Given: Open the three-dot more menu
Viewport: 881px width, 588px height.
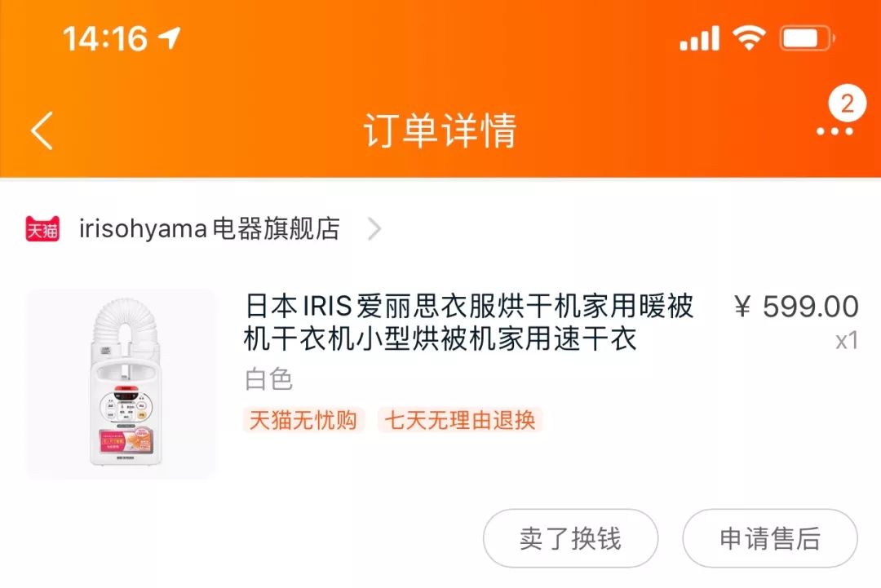Looking at the screenshot, I should click(x=835, y=131).
